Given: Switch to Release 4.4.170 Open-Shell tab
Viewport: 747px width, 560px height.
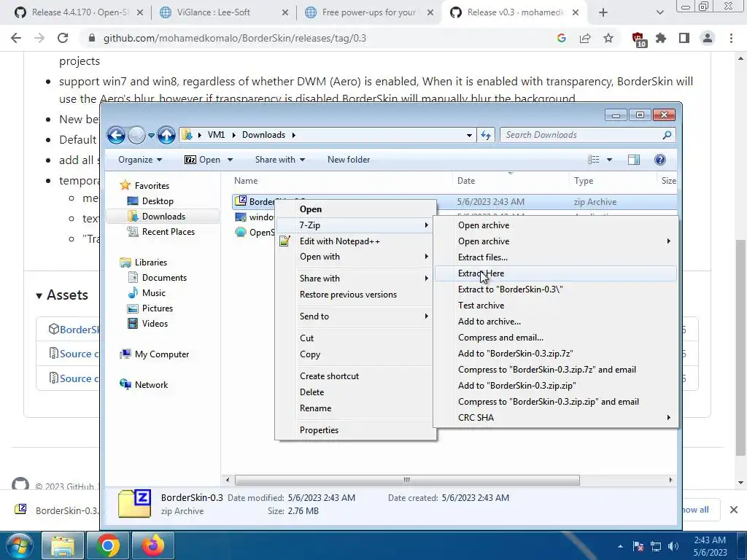Looking at the screenshot, I should tap(78, 12).
